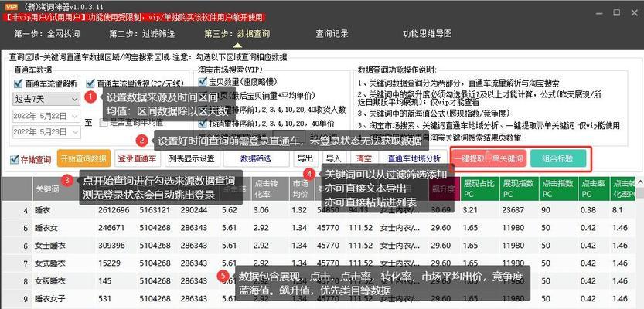The width and height of the screenshot is (644, 309).
Task: Open the 2022年 5月28日 end date picker
Action: (46, 131)
